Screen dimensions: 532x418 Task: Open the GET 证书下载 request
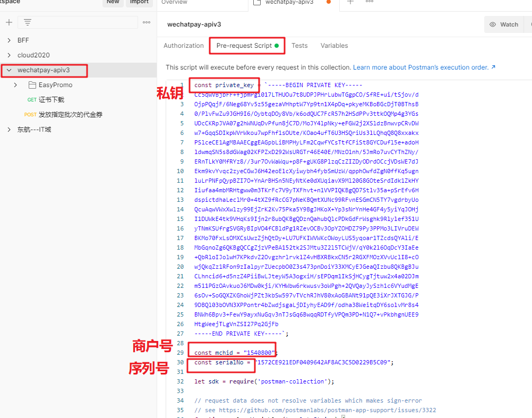(x=51, y=100)
